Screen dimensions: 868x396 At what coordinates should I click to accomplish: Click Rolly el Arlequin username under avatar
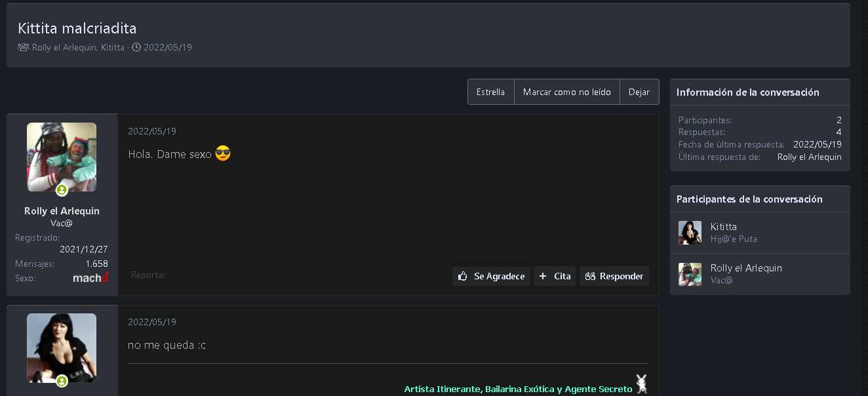tap(62, 211)
